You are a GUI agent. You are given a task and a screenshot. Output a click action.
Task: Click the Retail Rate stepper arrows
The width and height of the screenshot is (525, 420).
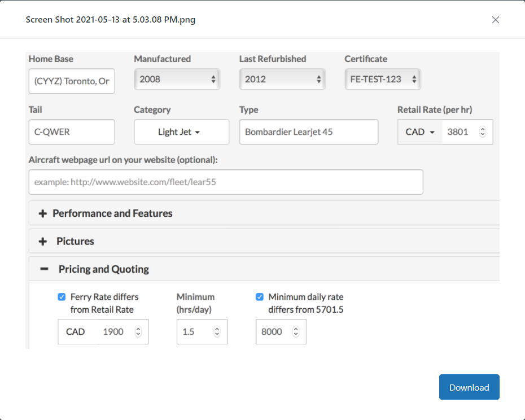point(482,132)
